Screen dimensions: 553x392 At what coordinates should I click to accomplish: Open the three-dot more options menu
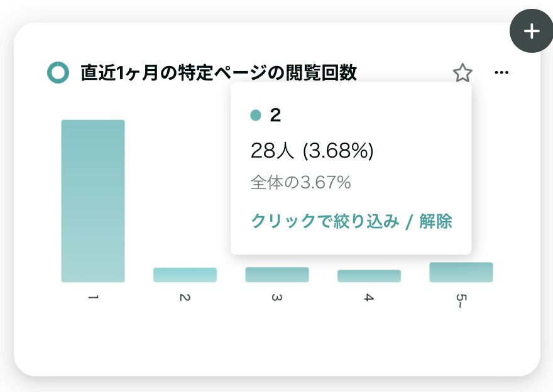click(501, 73)
